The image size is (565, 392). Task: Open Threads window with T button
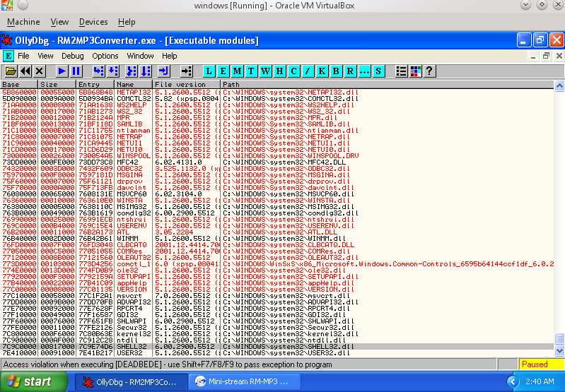click(251, 71)
